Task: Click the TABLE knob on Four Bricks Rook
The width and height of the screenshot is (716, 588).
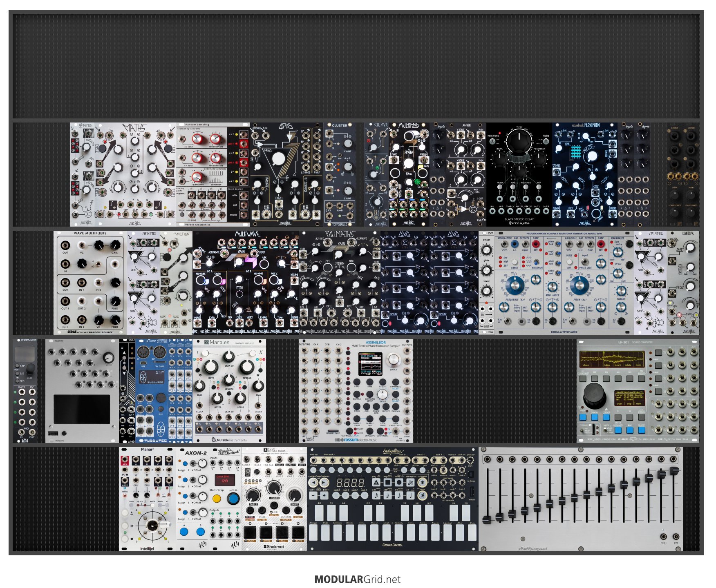Action: click(x=253, y=495)
